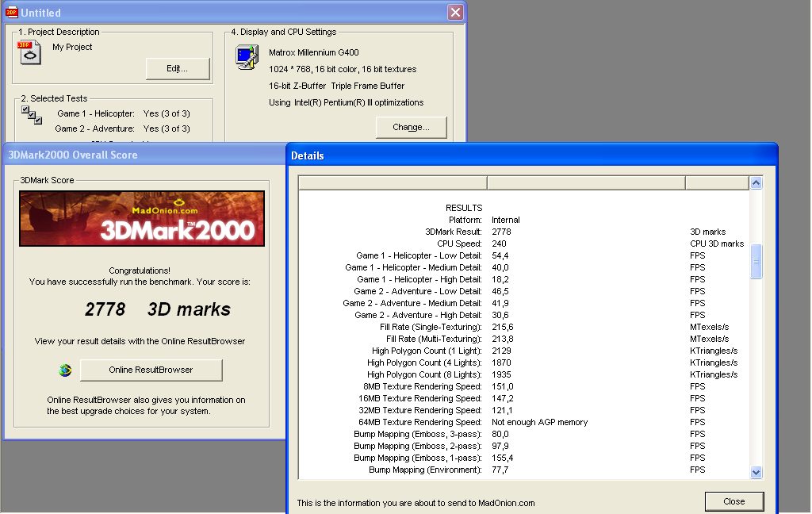The image size is (812, 514).
Task: Click High Polygon Count (8 Lights) row
Action: coord(524,374)
